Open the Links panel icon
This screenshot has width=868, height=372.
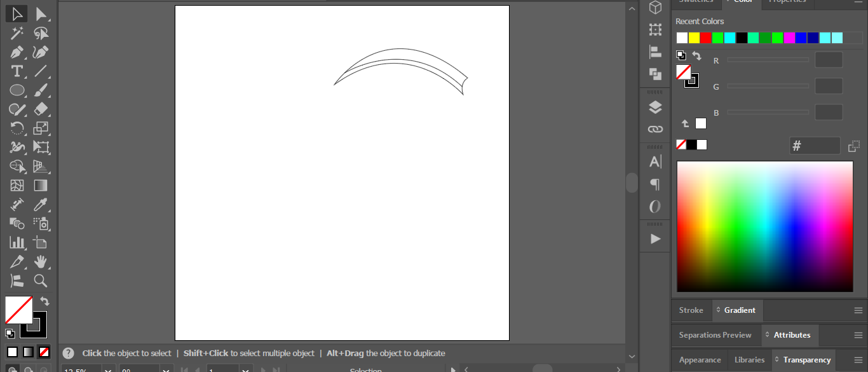coord(655,129)
